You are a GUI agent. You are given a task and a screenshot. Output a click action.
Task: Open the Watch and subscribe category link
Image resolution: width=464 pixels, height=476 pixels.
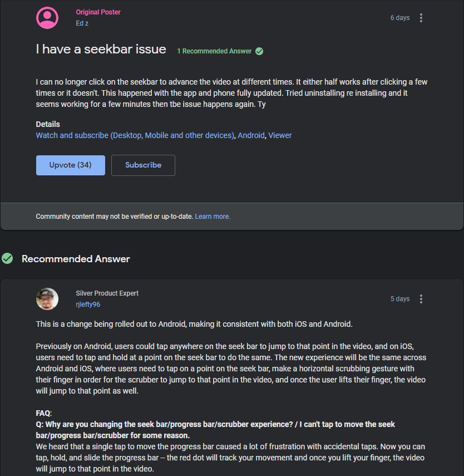[135, 135]
